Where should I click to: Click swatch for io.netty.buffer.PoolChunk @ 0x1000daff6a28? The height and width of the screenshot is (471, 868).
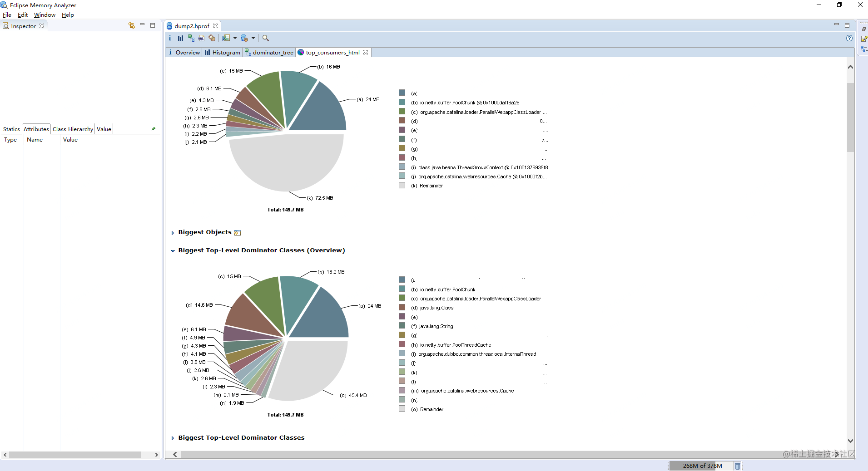tap(402, 102)
